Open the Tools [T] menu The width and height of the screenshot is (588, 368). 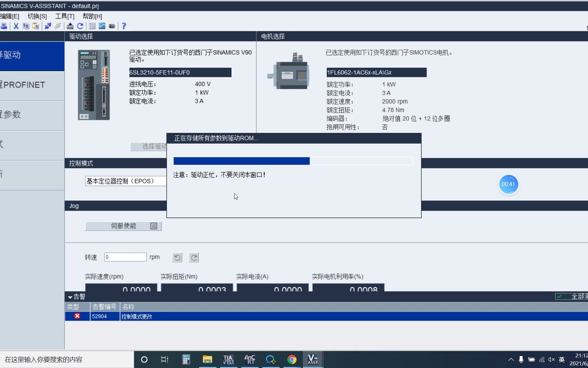point(65,16)
